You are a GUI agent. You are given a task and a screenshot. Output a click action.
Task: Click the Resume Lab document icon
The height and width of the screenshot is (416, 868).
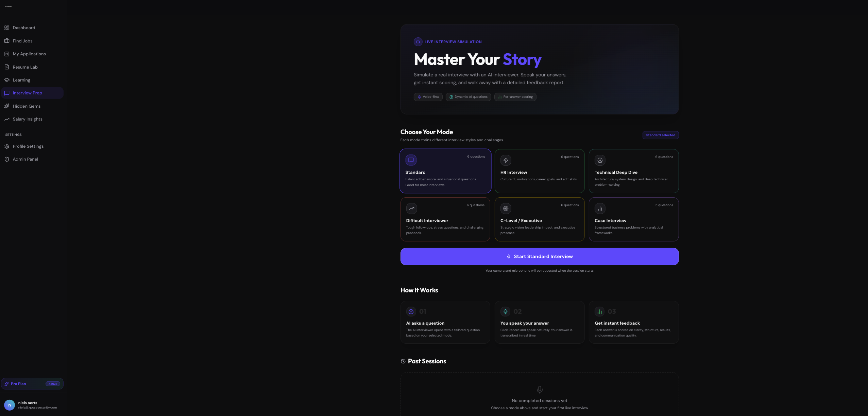[x=7, y=67]
